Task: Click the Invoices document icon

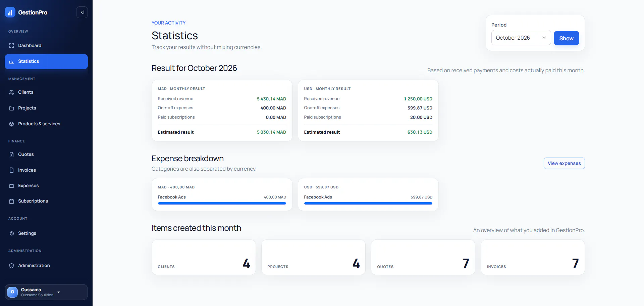Action: pos(11,170)
